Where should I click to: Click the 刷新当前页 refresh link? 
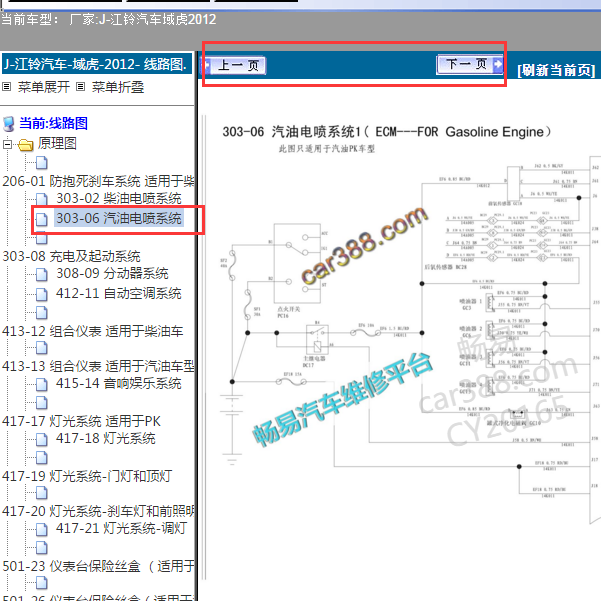(x=556, y=71)
